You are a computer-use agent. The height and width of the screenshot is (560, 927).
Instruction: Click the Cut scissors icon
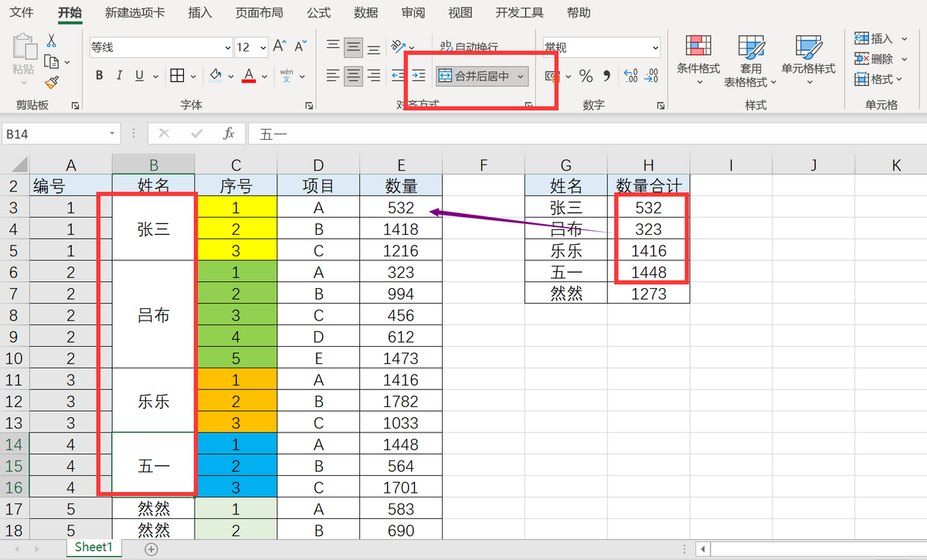51,41
